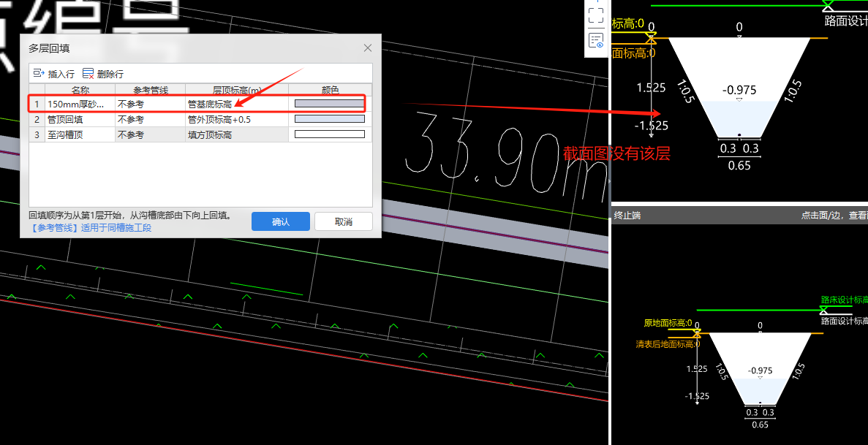Close the 多层回填 dialog
868x445 pixels.
[368, 48]
